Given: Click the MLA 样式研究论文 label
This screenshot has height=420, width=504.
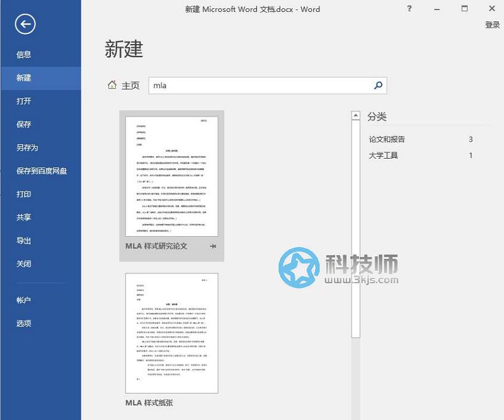Looking at the screenshot, I should click(156, 246).
